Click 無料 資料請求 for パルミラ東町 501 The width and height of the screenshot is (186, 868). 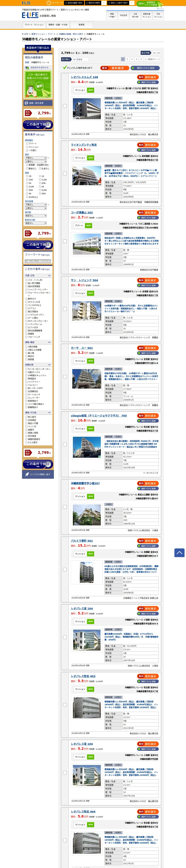(x=148, y=541)
